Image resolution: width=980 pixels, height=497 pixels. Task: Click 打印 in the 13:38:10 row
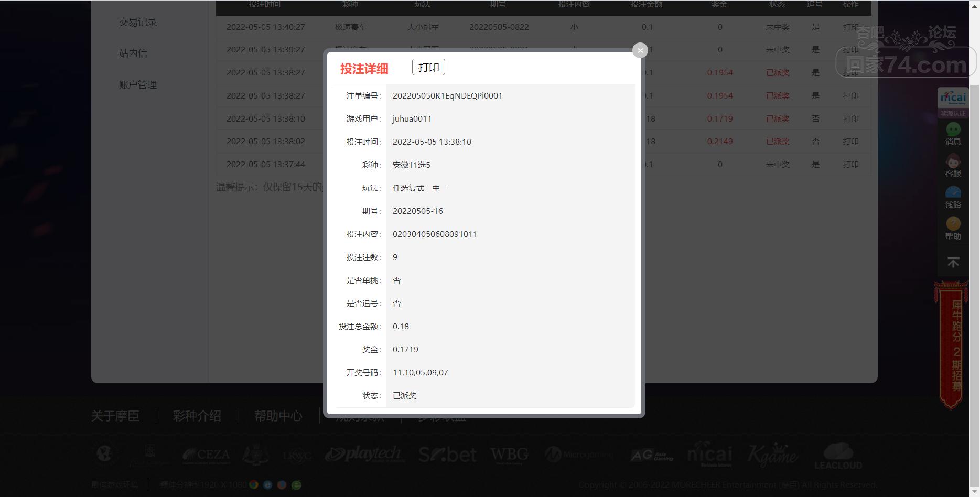(x=851, y=119)
